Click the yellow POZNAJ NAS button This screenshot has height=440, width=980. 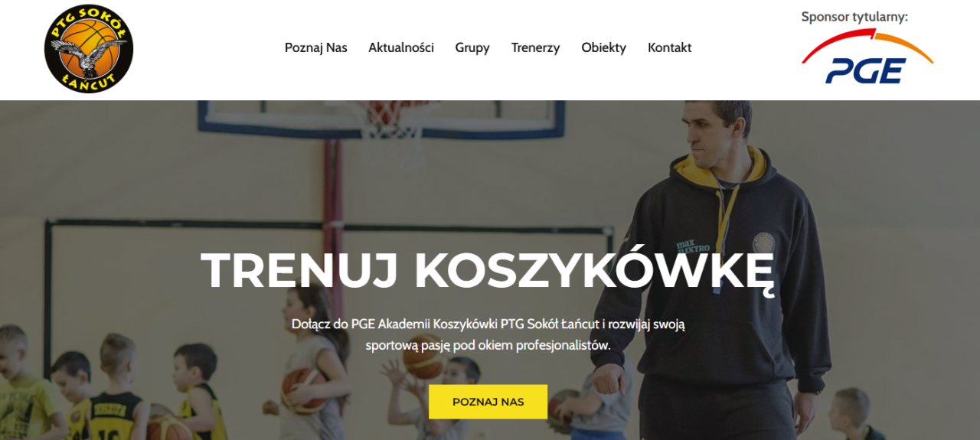point(488,402)
